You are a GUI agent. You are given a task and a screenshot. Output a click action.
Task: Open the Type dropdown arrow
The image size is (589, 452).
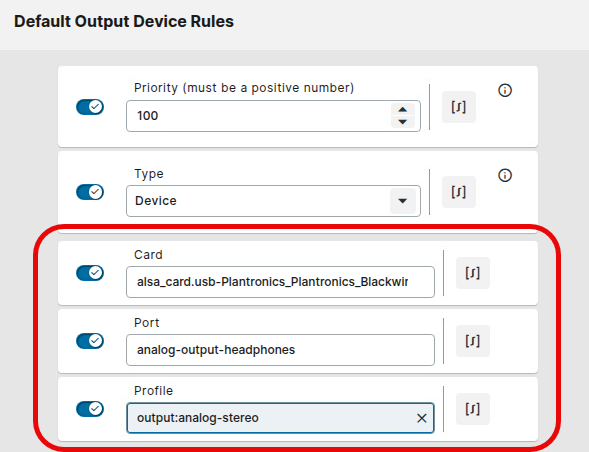pos(403,201)
